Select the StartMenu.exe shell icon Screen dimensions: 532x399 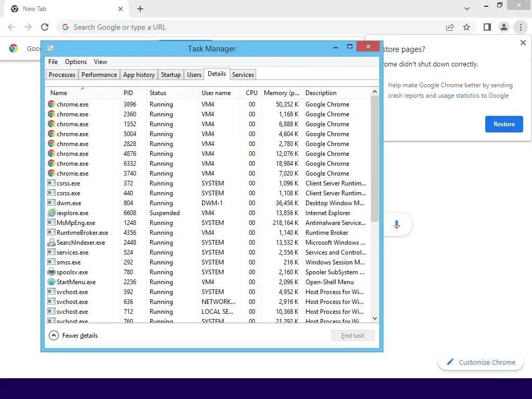(51, 282)
